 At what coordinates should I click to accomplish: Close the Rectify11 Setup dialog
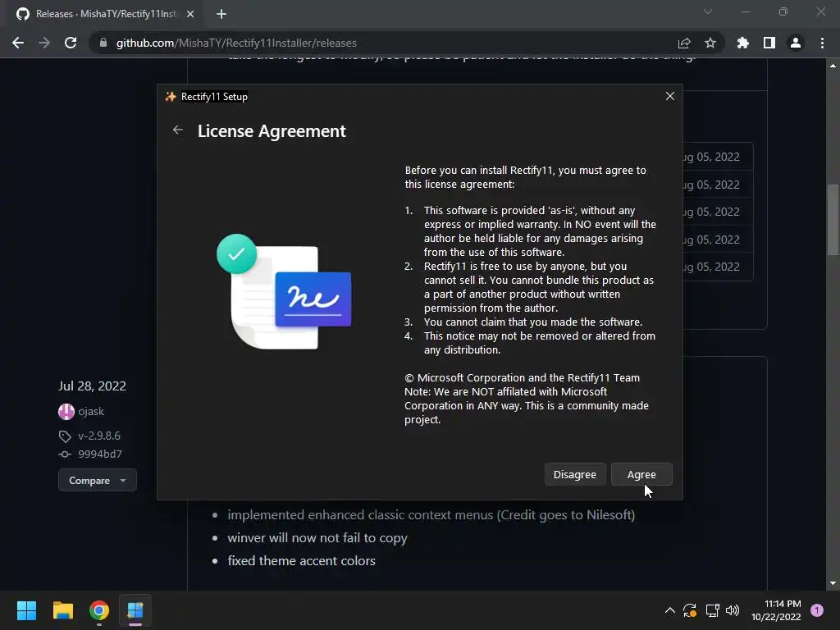(669, 97)
